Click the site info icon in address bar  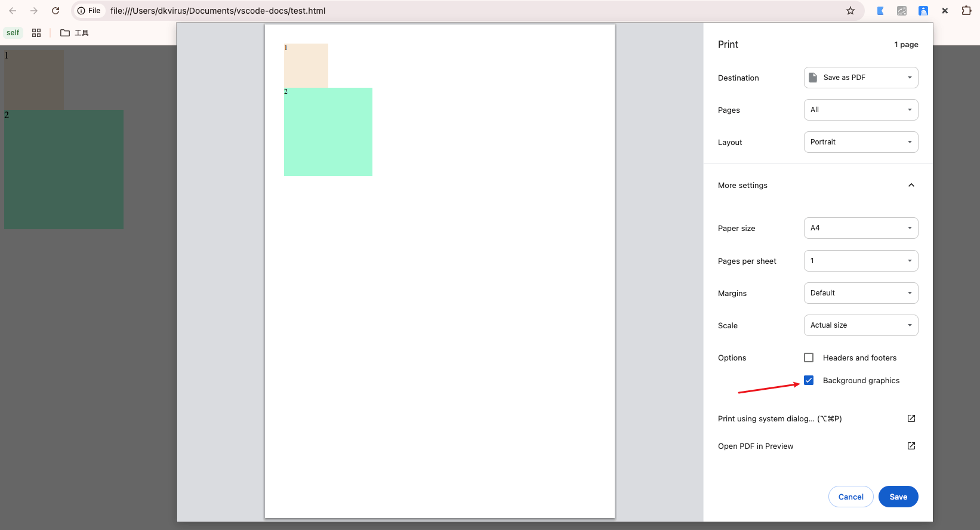pos(81,11)
